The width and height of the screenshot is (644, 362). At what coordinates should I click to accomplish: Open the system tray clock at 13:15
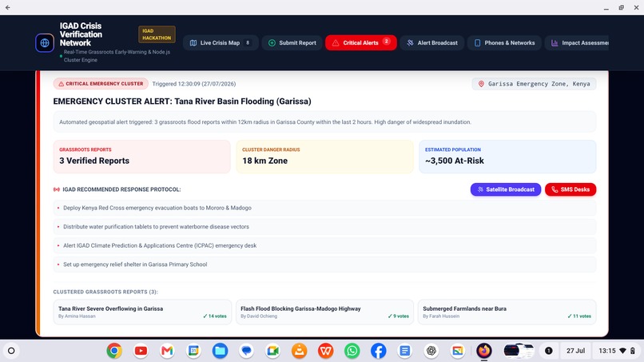pyautogui.click(x=617, y=351)
